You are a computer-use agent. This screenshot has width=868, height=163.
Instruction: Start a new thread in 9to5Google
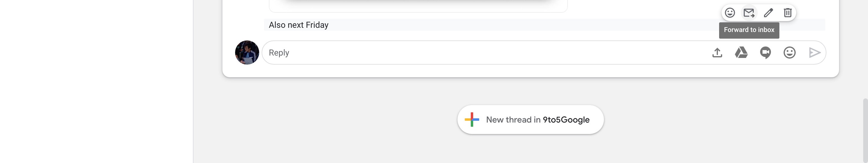pyautogui.click(x=530, y=120)
